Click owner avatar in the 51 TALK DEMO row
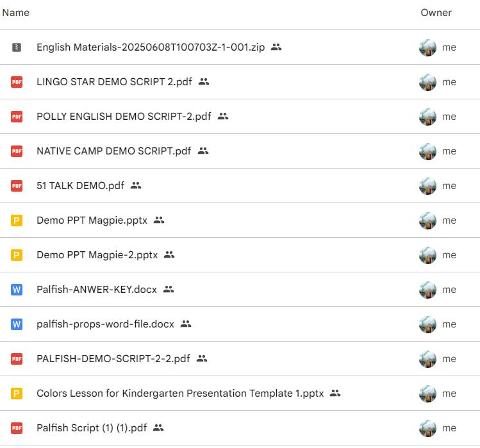The image size is (480, 448). point(427,186)
